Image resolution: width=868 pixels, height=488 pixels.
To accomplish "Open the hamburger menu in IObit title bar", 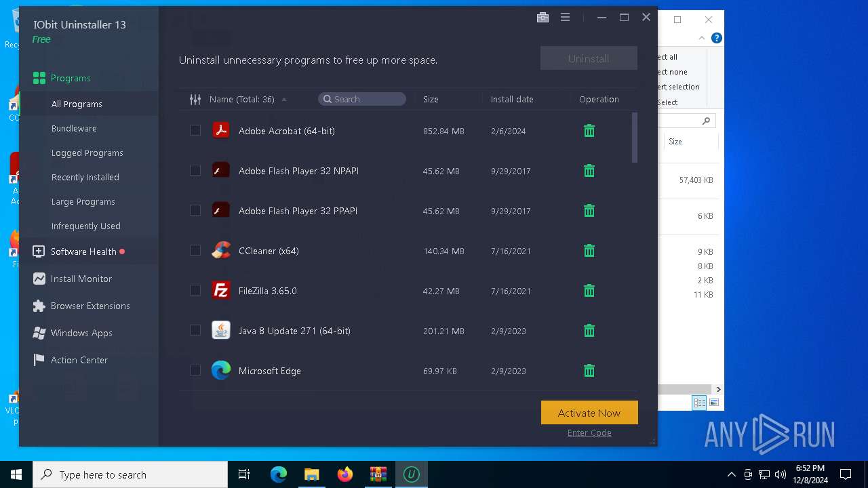I will [565, 18].
